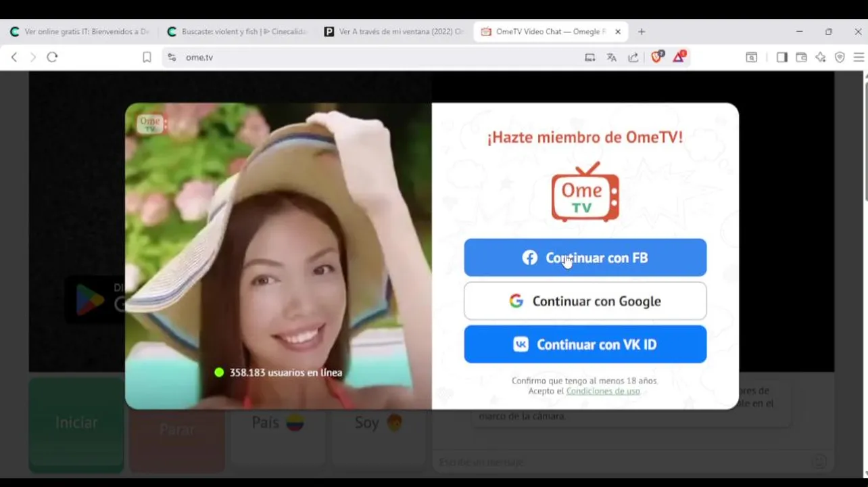Continue with the Google login button
The image size is (868, 487).
[585, 301]
